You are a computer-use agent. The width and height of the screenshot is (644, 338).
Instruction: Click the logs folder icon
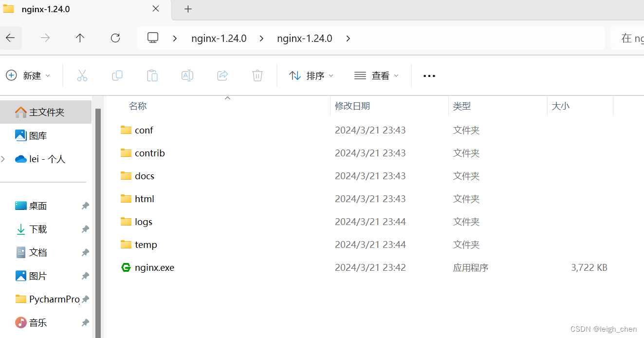pyautogui.click(x=126, y=222)
